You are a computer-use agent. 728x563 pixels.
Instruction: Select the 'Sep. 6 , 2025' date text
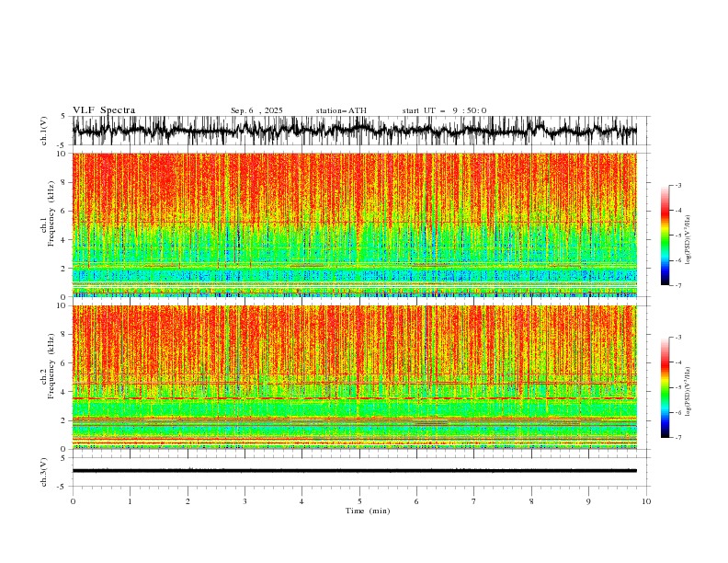tap(256, 110)
